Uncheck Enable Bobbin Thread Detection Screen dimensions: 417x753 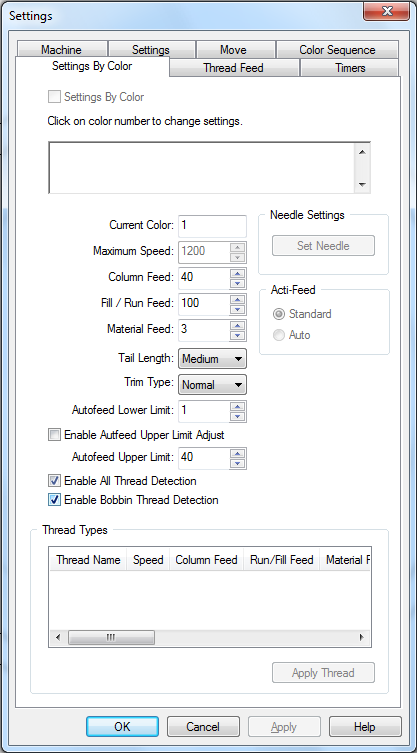click(x=55, y=500)
